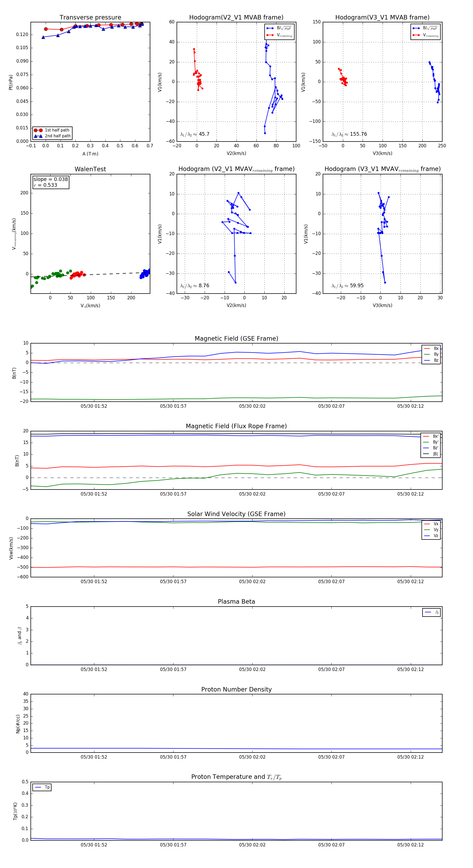The width and height of the screenshot is (473, 868).
Task: Select the 'Magnetic Field (Flux Rope Frame)' title
Action: tap(236, 426)
